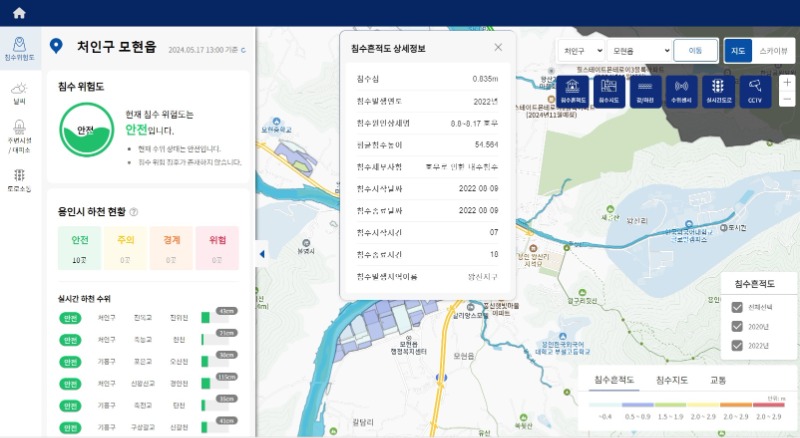Close the 침수흔적도 상세정보 popup

click(498, 47)
